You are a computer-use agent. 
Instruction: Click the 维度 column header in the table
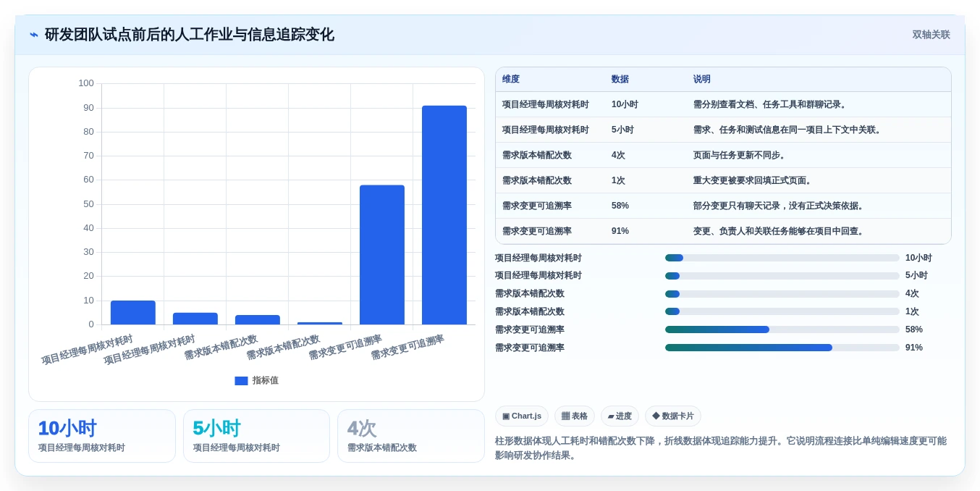(511, 80)
